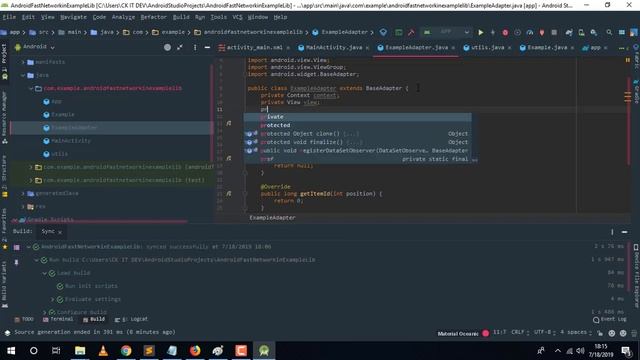This screenshot has height=360, width=640.
Task: Open Firefox from the Windows taskbar
Action: 195,351
